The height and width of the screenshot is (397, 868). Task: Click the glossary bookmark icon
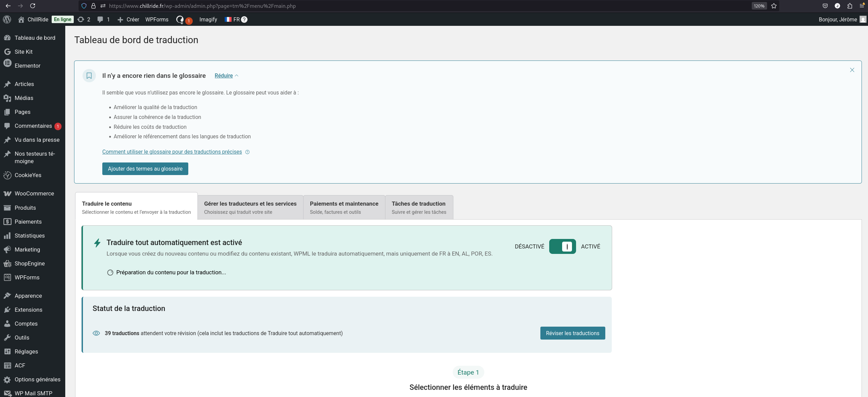point(89,75)
